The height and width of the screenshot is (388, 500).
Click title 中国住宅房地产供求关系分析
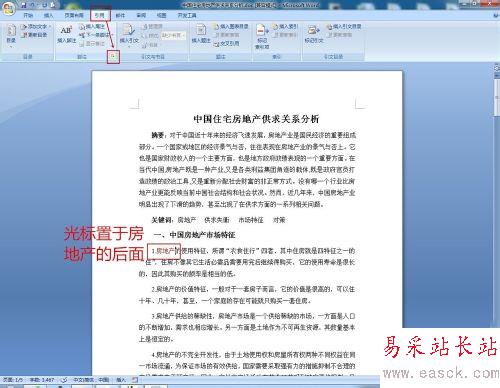[x=256, y=119]
